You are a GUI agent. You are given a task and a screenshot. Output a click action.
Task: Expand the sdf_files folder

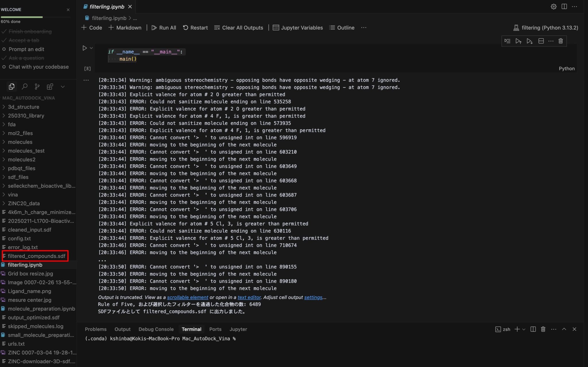pyautogui.click(x=18, y=177)
